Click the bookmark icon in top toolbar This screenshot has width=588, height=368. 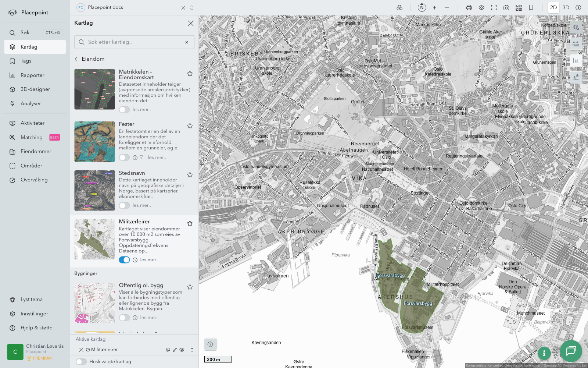pyautogui.click(x=531, y=8)
